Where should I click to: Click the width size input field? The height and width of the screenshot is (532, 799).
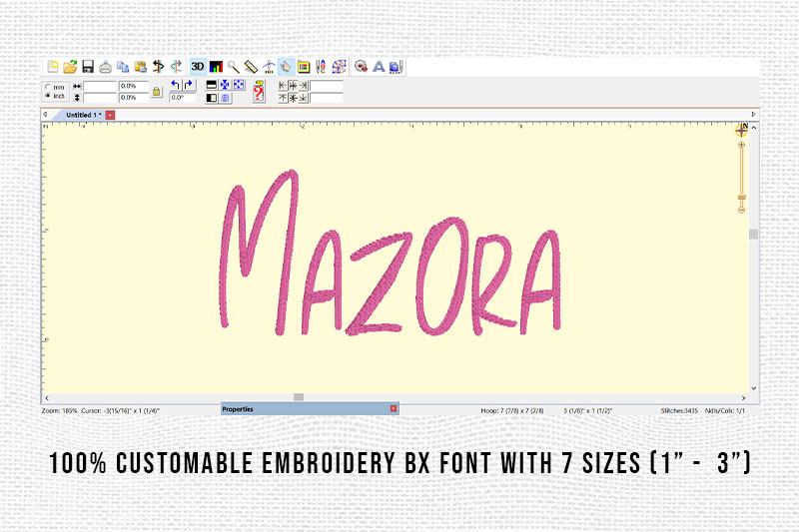101,86
